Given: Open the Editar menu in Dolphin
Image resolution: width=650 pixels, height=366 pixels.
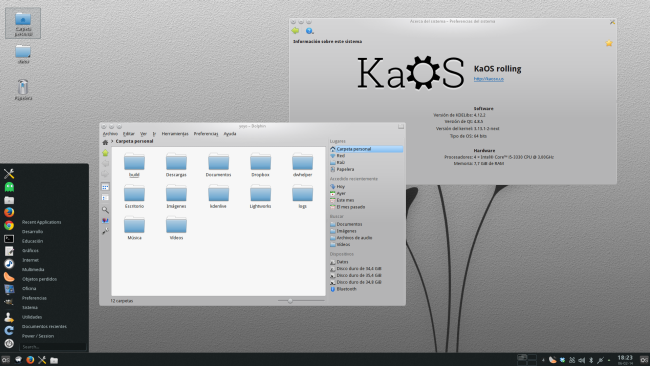Looking at the screenshot, I should pyautogui.click(x=129, y=133).
